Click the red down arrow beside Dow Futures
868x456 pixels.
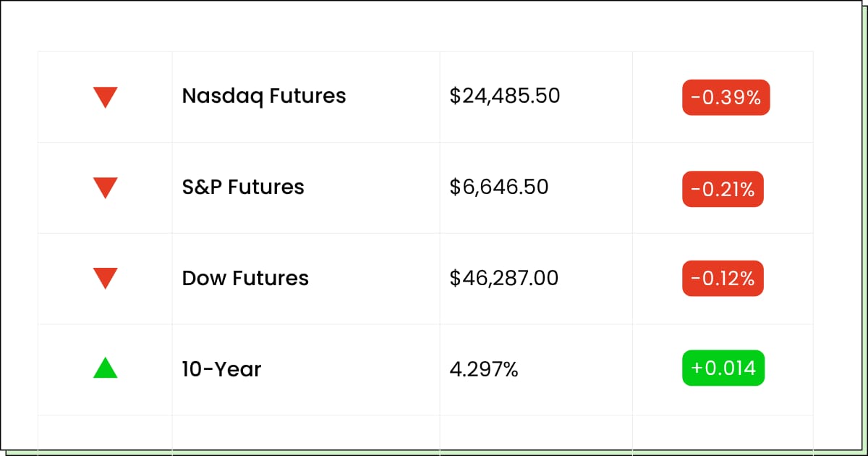click(106, 279)
